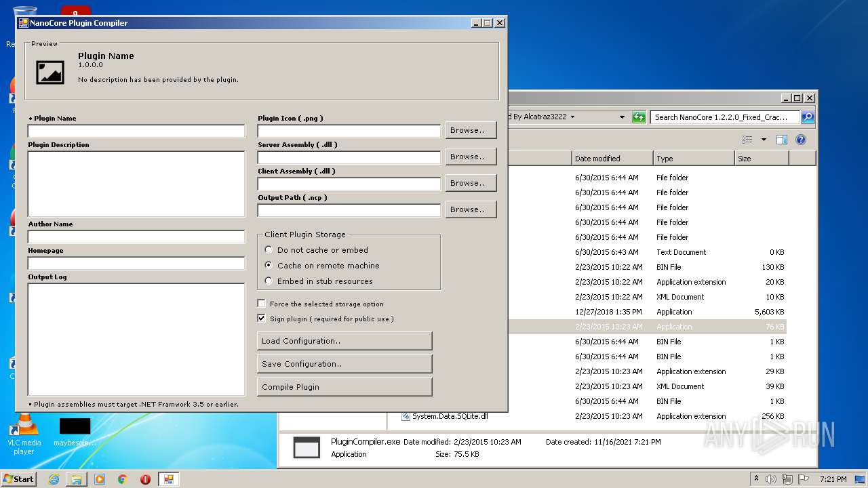Click the Plugin Icon path field
This screenshot has height=488, width=868.
(x=349, y=131)
